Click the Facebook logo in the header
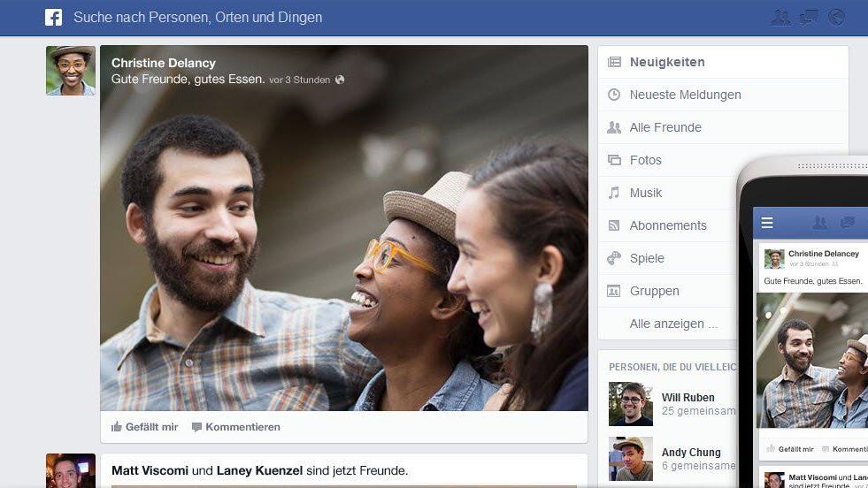 pos(54,17)
